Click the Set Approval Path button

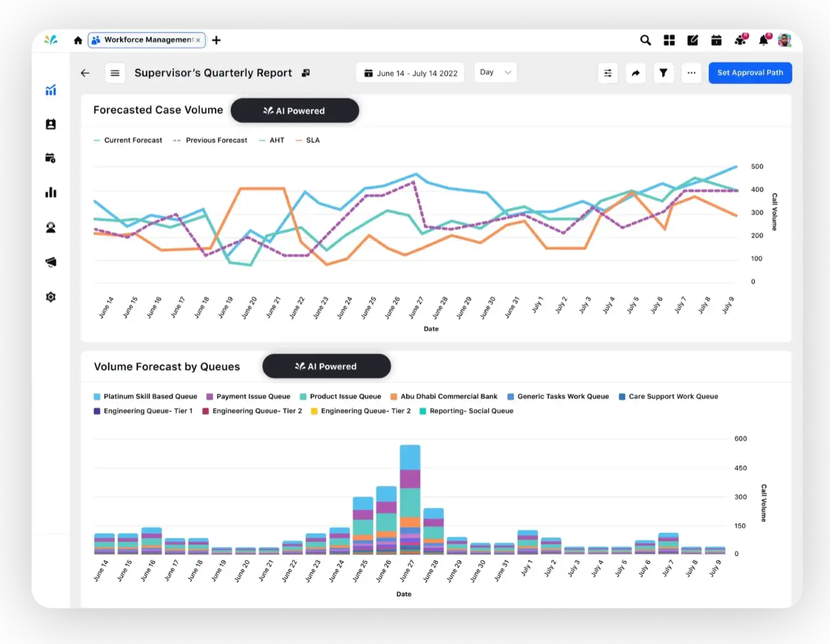point(750,72)
